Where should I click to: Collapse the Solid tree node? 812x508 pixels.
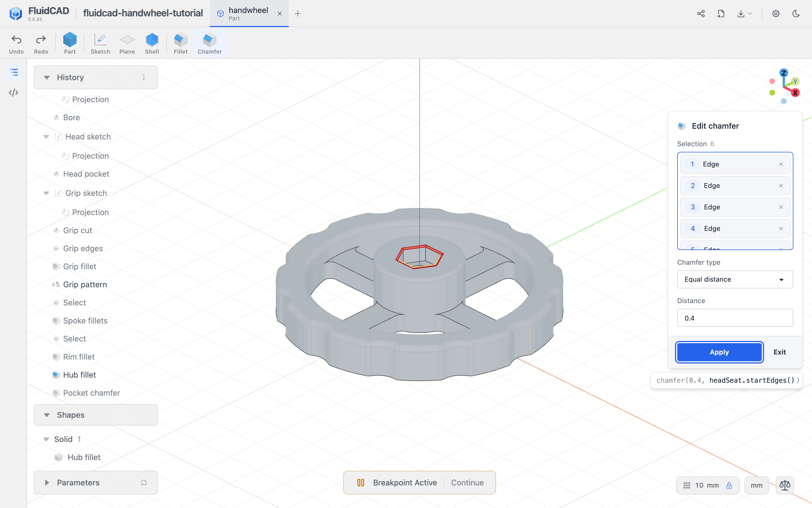46,439
